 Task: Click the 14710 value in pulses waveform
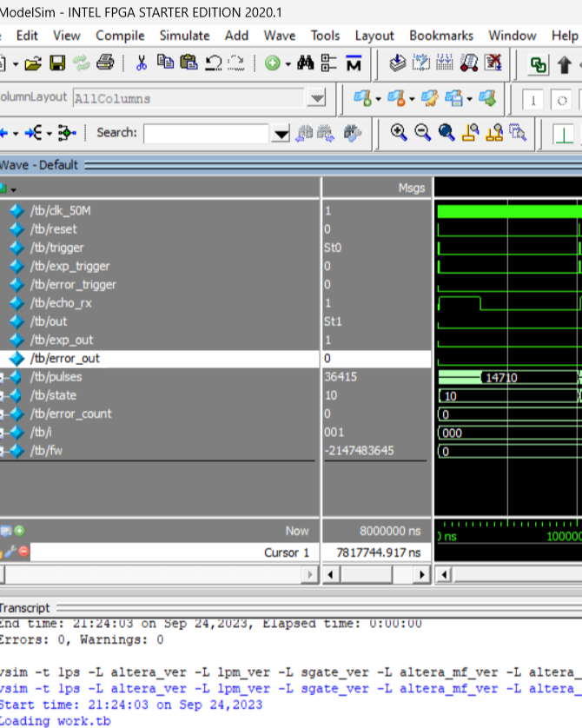coord(501,377)
